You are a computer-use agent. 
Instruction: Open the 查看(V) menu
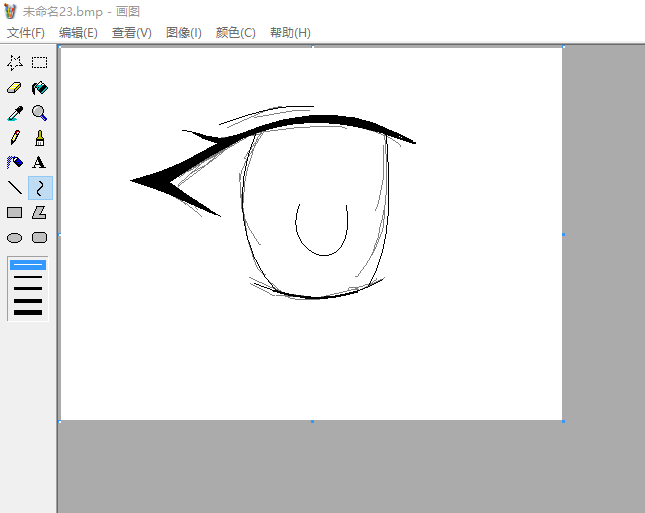pos(132,33)
